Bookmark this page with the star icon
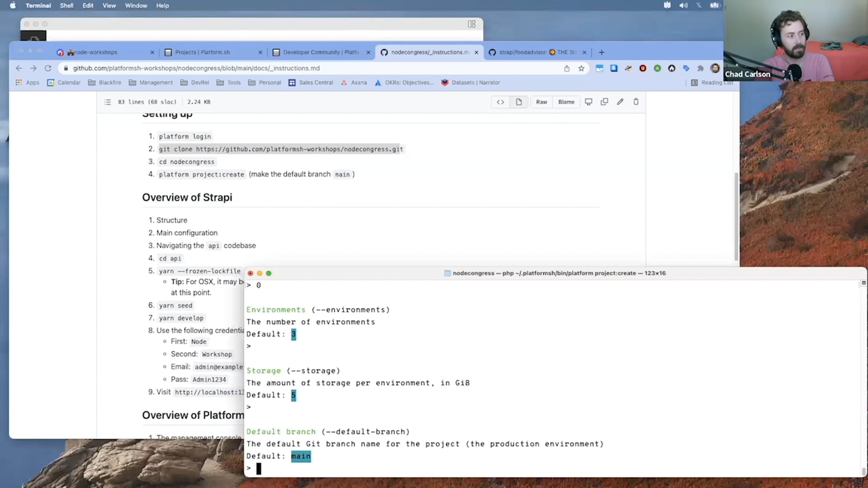Image resolution: width=868 pixels, height=488 pixels. point(581,68)
